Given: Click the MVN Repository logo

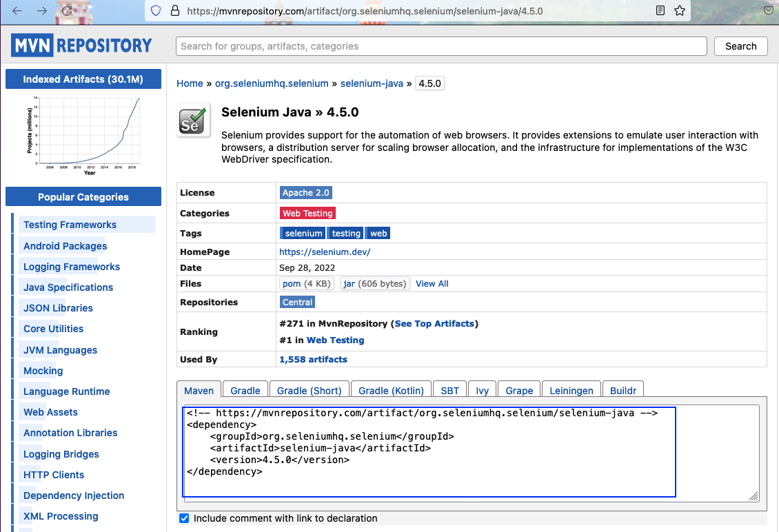Looking at the screenshot, I should coord(81,45).
